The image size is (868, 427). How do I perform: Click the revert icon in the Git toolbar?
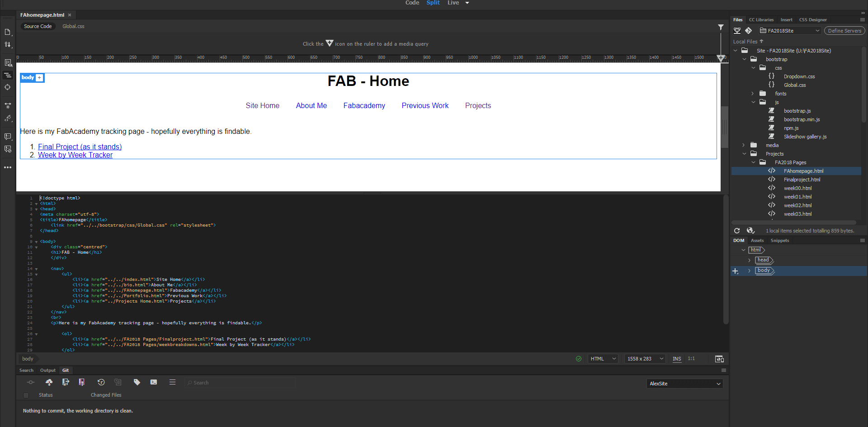point(101,382)
